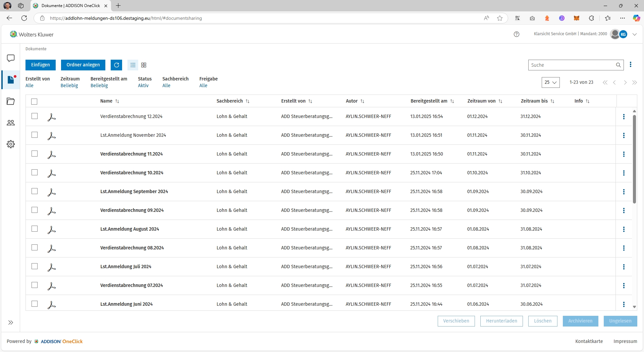The width and height of the screenshot is (644, 352).
Task: Open the Kontaktkarte link
Action: pyautogui.click(x=589, y=341)
